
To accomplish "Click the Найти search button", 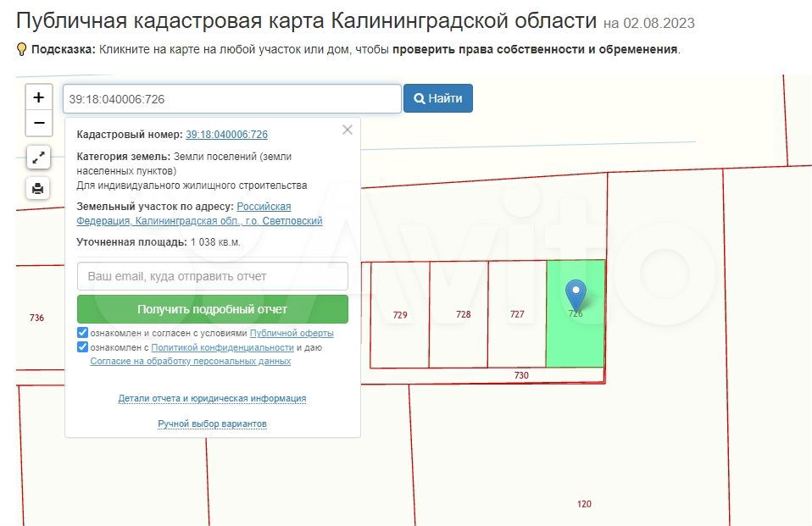I will coord(437,98).
